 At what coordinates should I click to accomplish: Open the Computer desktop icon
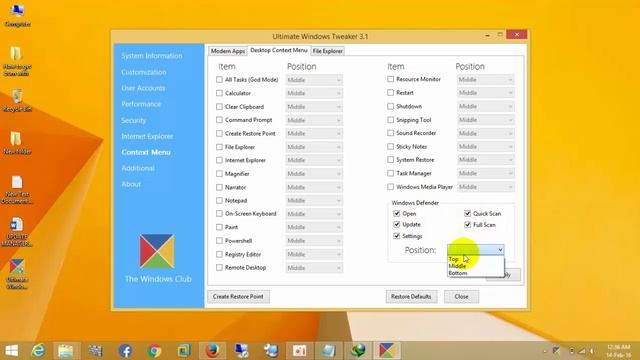pos(17,14)
